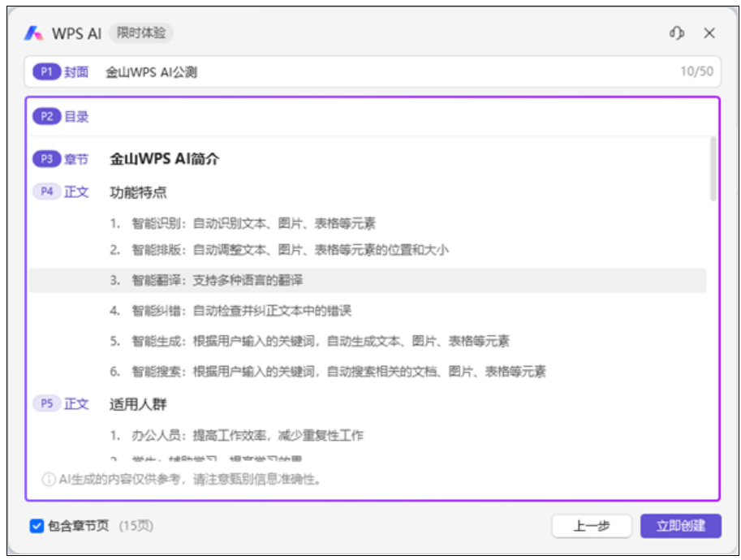
Task: Select item 5 智能生成 line
Action: (x=309, y=341)
